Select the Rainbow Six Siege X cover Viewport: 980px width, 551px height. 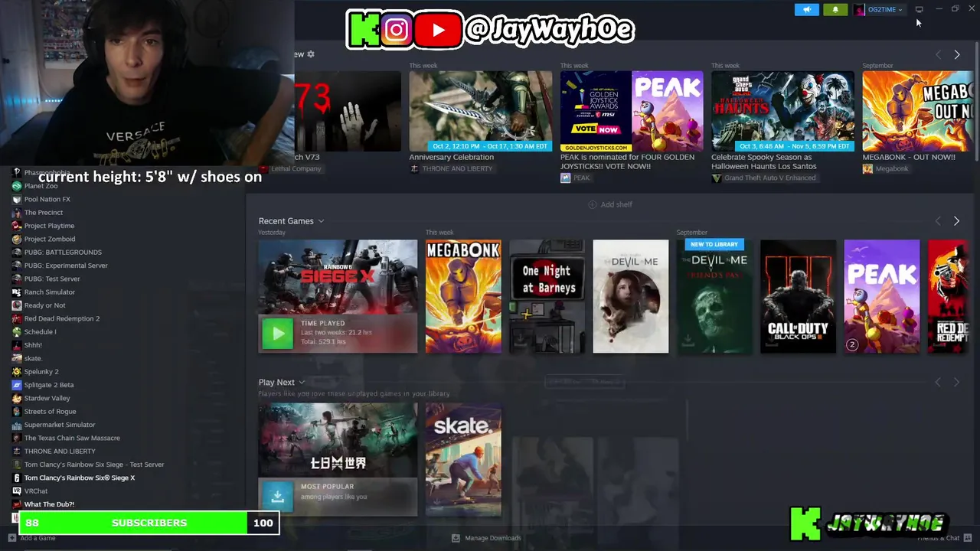[338, 277]
